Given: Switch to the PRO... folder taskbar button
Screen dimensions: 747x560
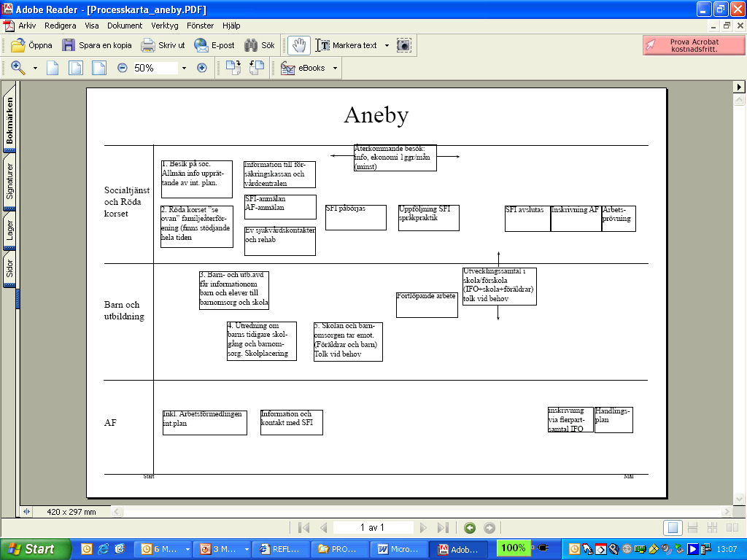Looking at the screenshot, I should click(339, 549).
